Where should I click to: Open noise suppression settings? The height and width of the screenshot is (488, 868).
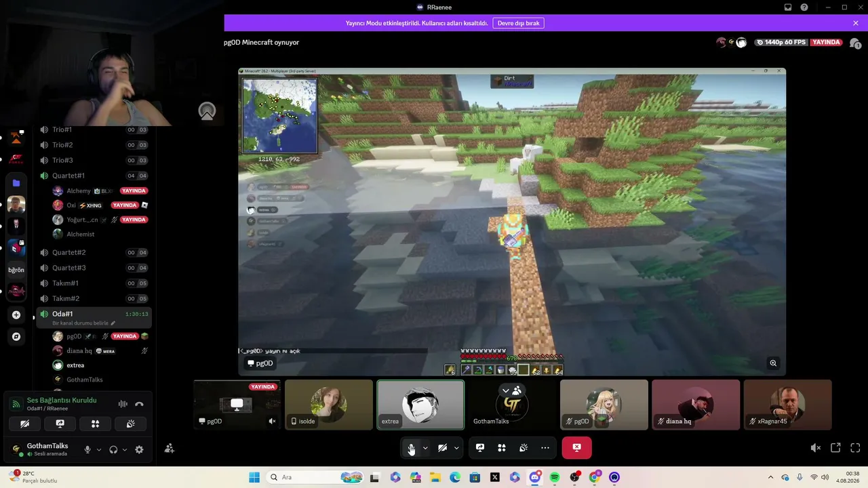tap(123, 404)
